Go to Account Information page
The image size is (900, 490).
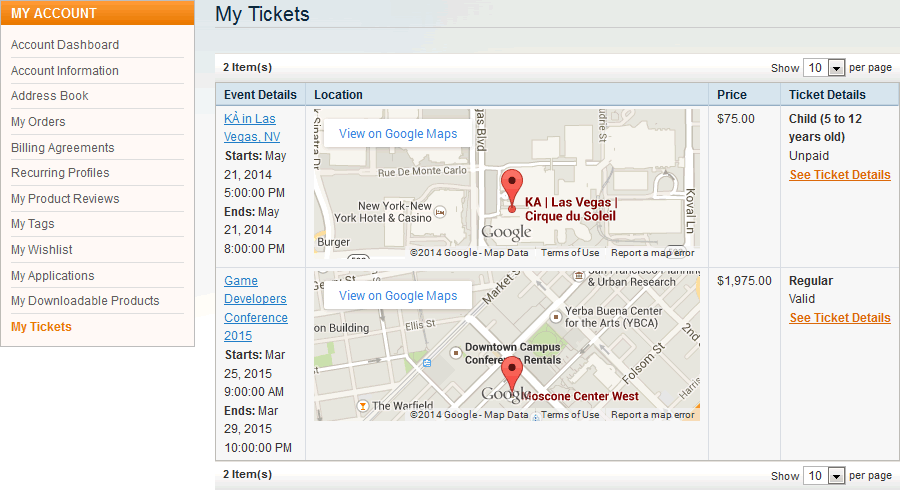click(65, 71)
